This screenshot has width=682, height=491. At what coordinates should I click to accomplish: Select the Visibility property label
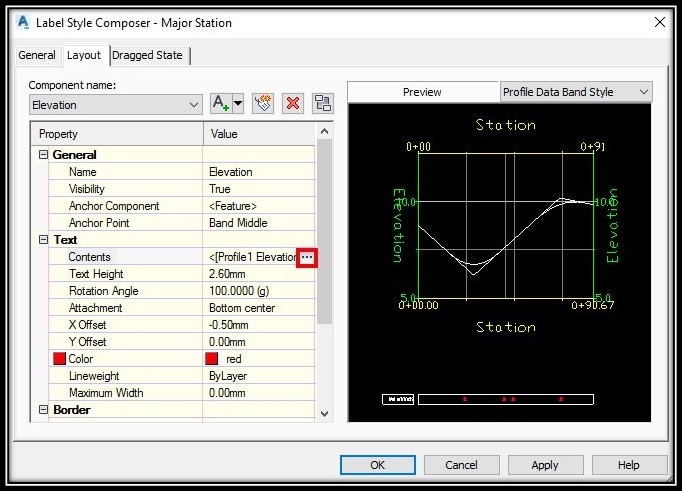coord(87,189)
